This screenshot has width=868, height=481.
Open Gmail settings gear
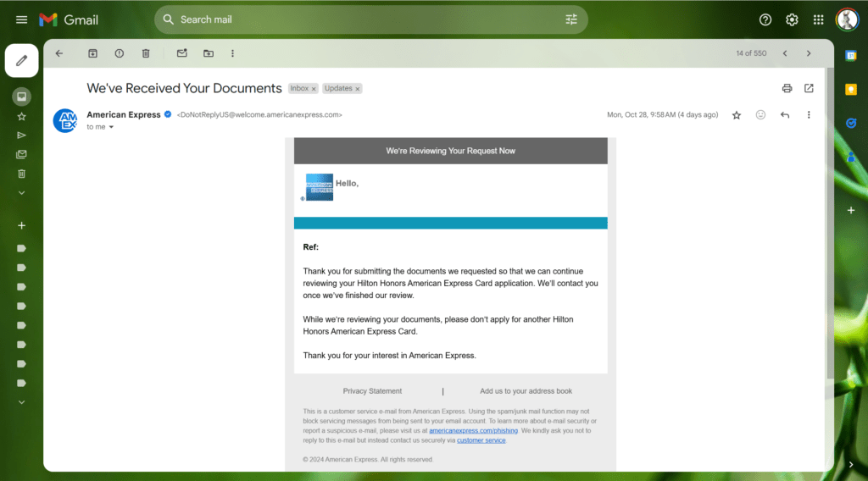pos(792,20)
